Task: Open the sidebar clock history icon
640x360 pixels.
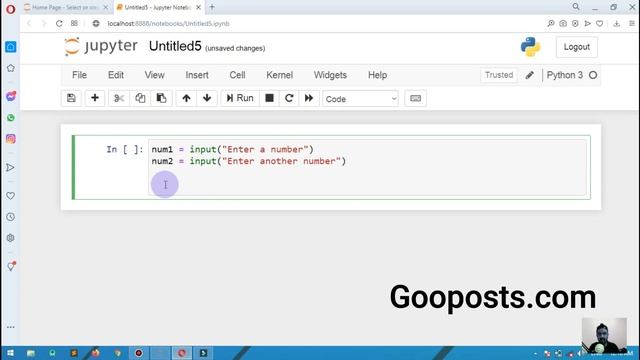Action: (11, 217)
